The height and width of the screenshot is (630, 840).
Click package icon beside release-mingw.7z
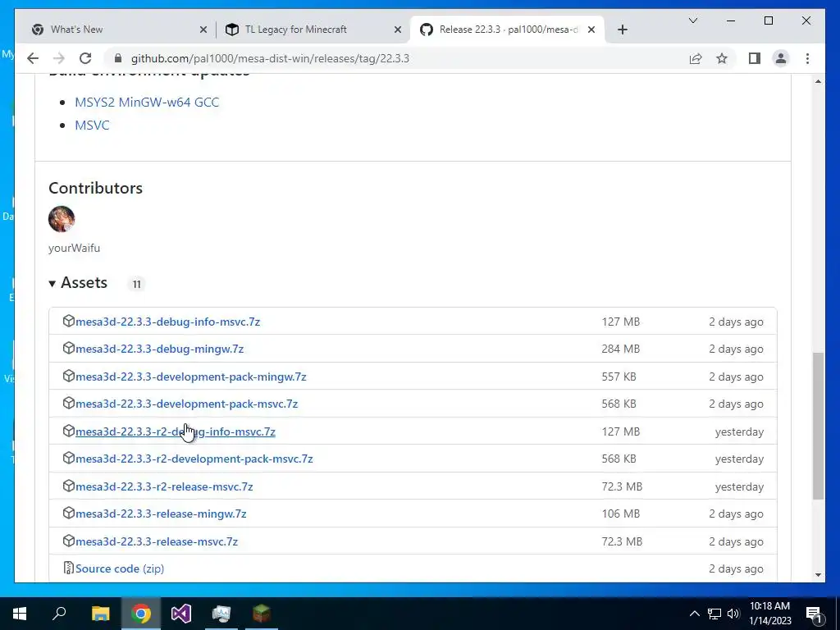[69, 514]
